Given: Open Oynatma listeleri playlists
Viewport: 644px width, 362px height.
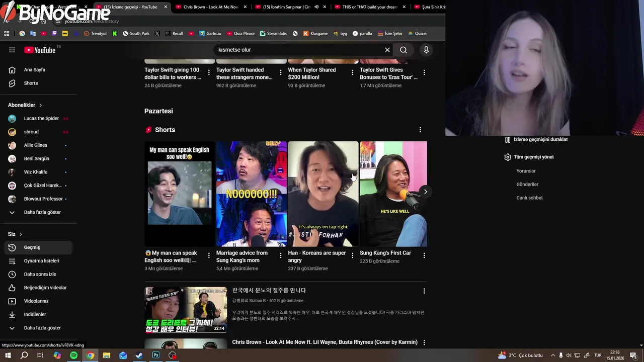Looking at the screenshot, I should coord(38,261).
